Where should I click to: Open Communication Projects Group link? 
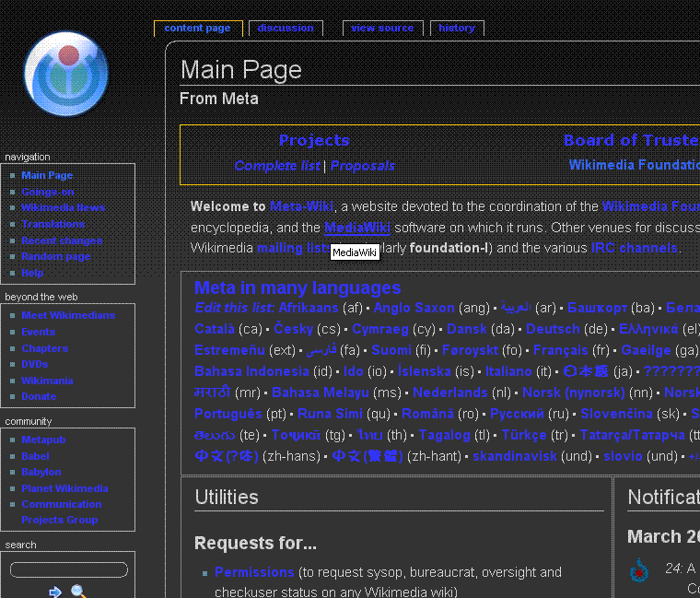61,511
